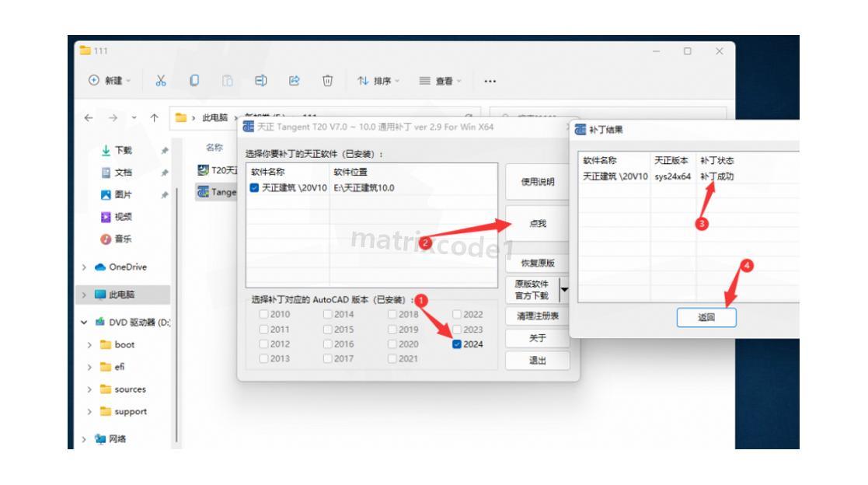Open the 排序 Sort menu in toolbar
This screenshot has height=485, width=868.
(378, 81)
